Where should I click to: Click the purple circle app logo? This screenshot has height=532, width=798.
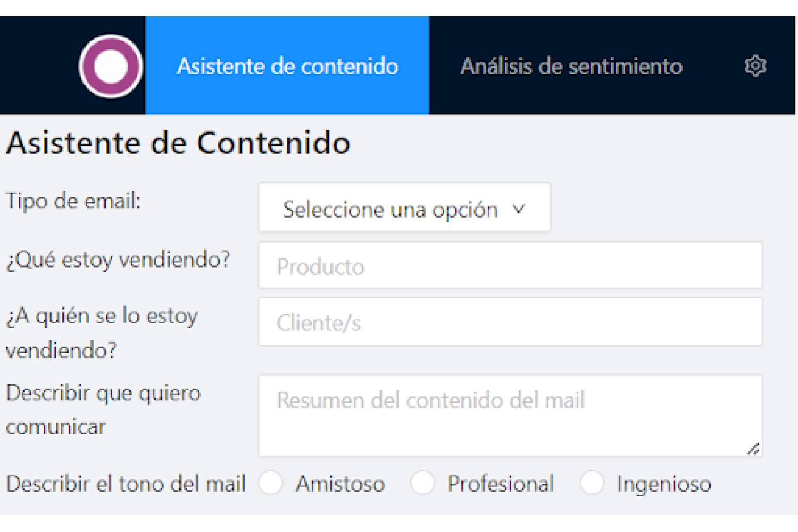point(111,66)
